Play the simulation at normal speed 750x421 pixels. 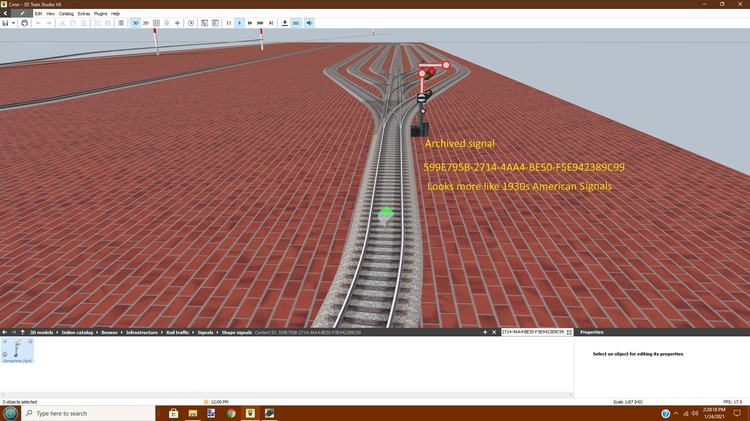point(240,23)
